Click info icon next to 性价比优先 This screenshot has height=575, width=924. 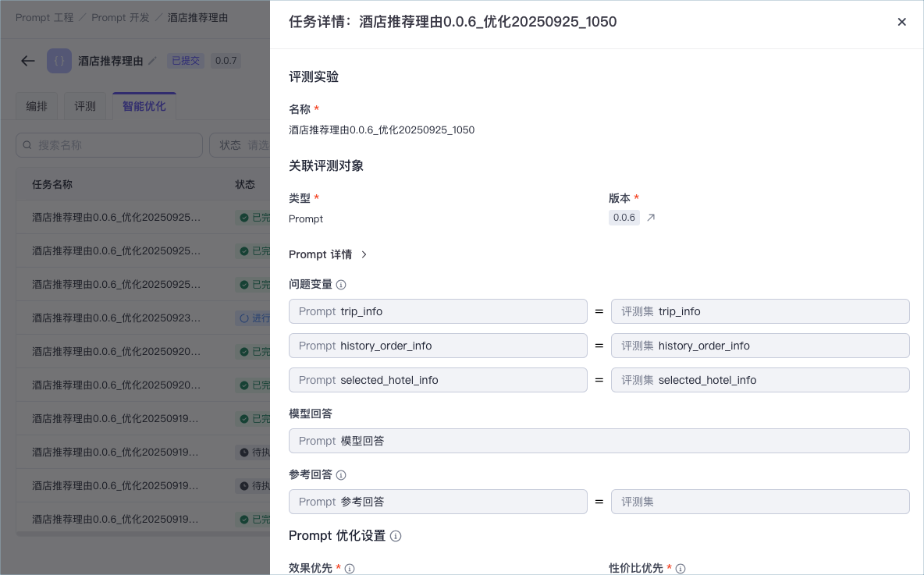[x=680, y=569]
